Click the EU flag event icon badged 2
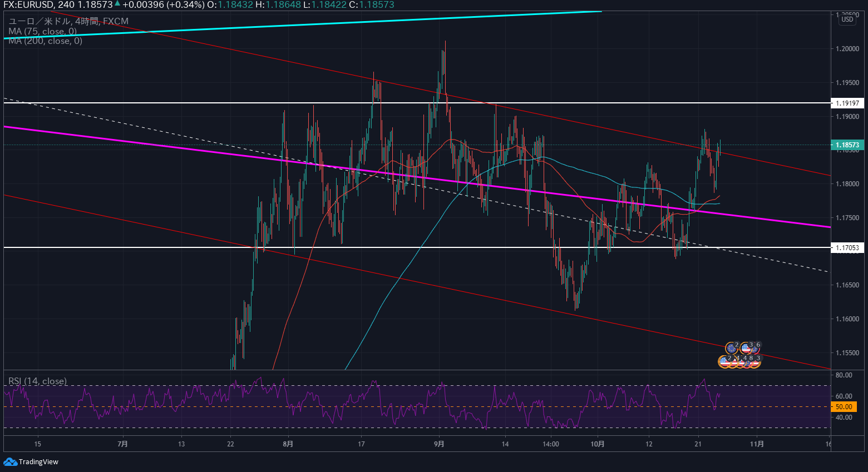Image resolution: width=868 pixels, height=472 pixels. point(731,348)
